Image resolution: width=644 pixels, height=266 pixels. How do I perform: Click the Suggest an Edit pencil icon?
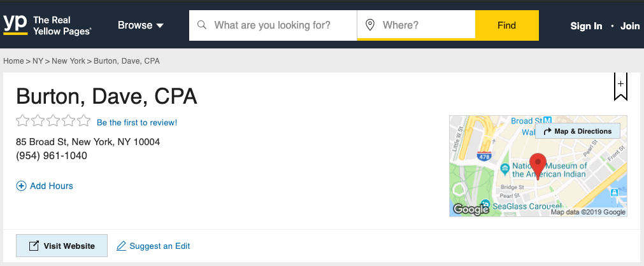[x=121, y=246]
